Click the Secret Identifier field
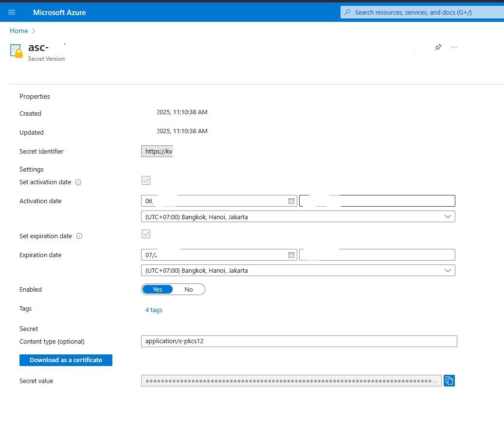The height and width of the screenshot is (438, 504). pos(157,151)
